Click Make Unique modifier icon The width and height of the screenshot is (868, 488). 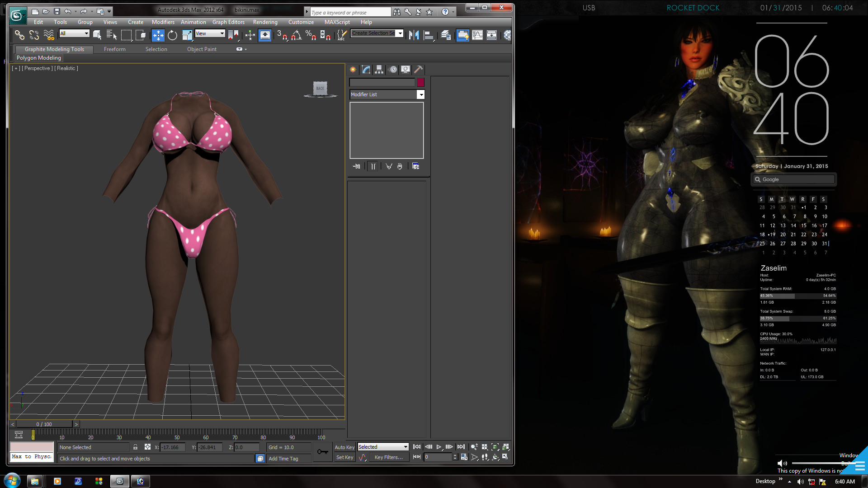(x=389, y=166)
